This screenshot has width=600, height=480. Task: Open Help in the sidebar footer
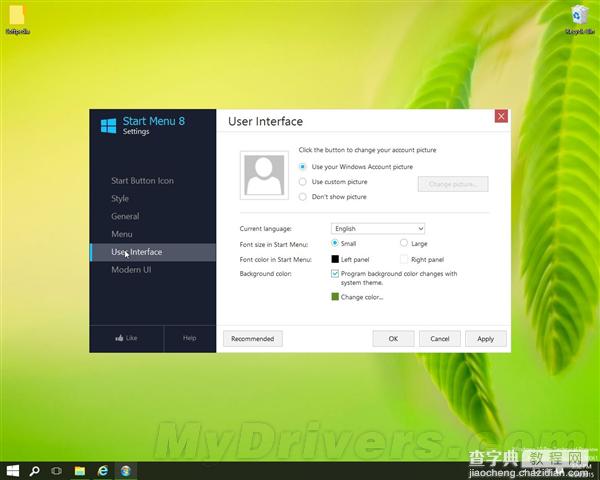click(x=189, y=338)
